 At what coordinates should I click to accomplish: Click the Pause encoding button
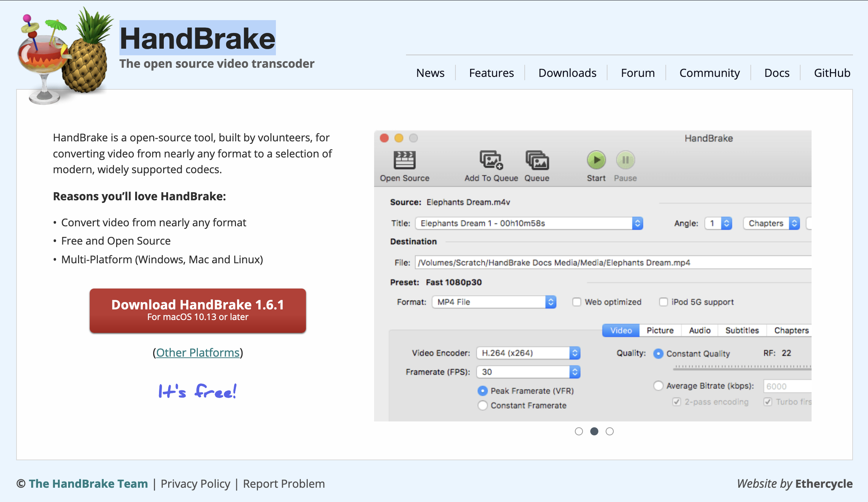coord(625,160)
